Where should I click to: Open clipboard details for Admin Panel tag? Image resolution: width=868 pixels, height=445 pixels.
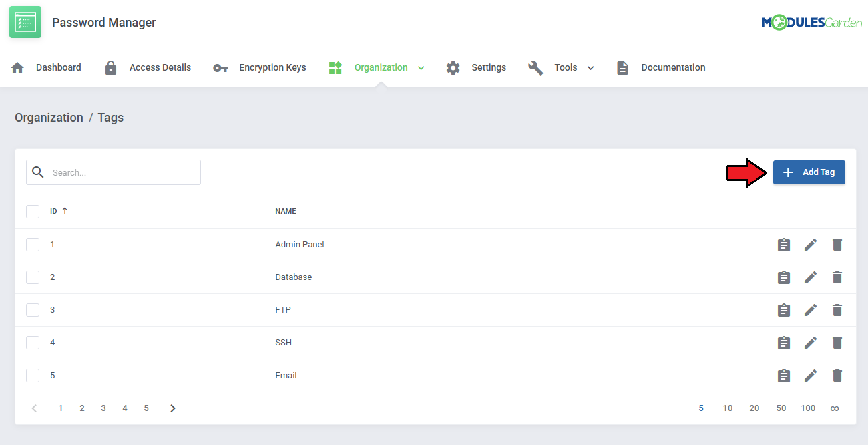(x=784, y=245)
